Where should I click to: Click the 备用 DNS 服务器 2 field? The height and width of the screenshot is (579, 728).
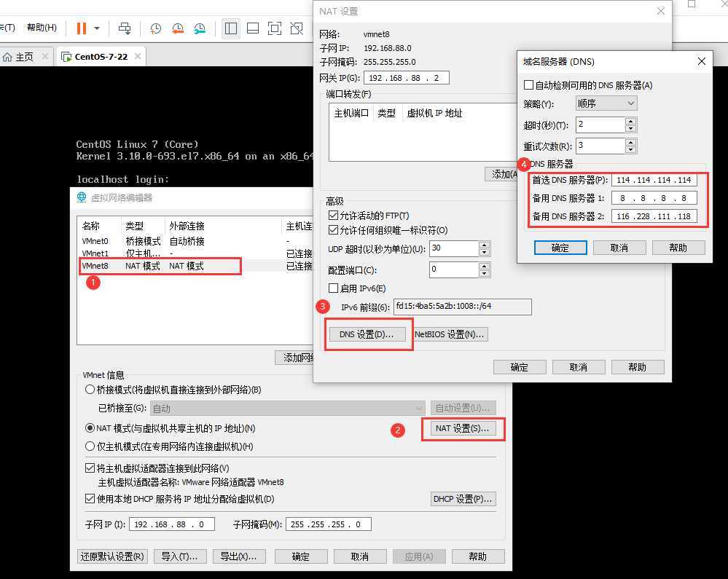pos(654,216)
